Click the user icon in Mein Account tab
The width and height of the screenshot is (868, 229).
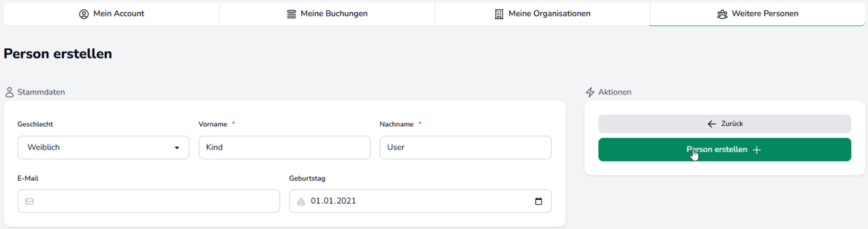click(x=84, y=14)
